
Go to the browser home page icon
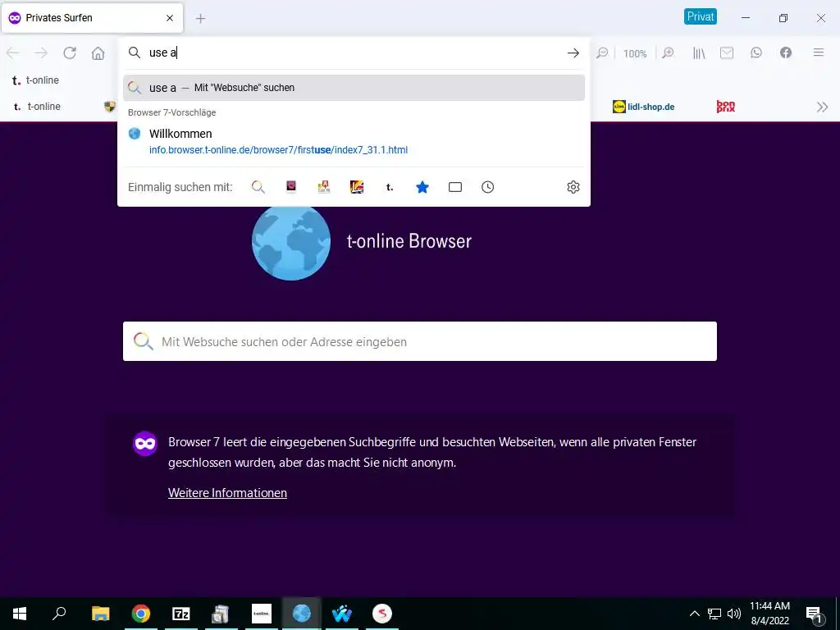pos(98,52)
